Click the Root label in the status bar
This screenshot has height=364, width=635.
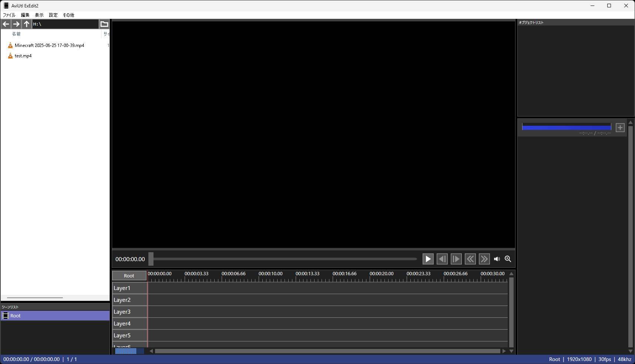coord(555,359)
